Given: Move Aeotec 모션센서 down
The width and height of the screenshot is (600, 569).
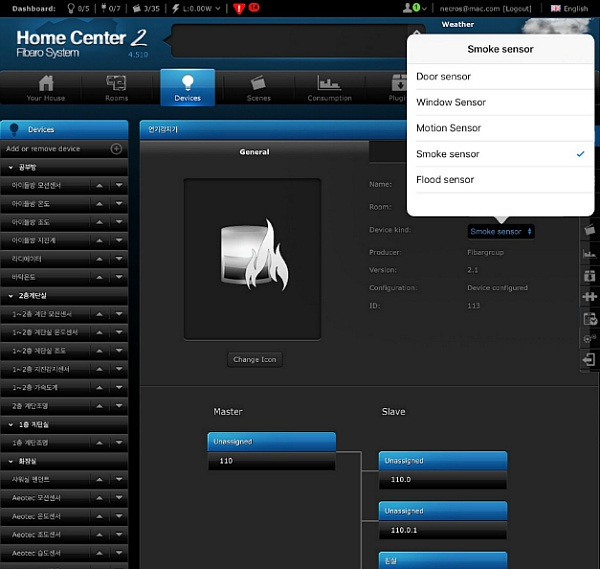Looking at the screenshot, I should (x=119, y=498).
